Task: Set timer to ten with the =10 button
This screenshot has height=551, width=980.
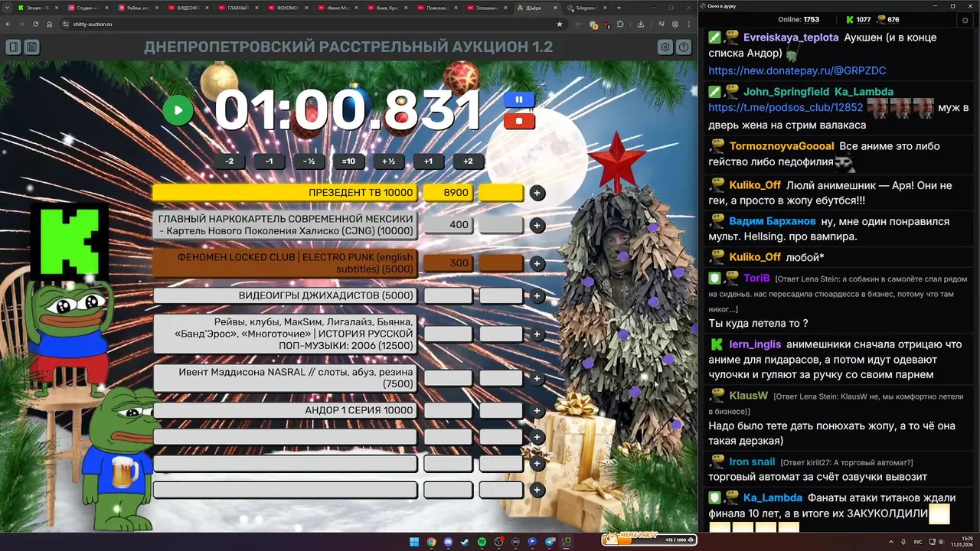Action: point(348,161)
